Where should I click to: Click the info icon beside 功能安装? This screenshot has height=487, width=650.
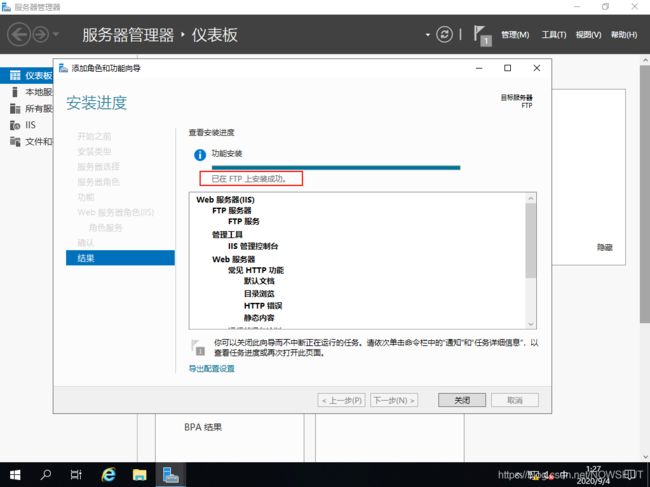point(200,155)
